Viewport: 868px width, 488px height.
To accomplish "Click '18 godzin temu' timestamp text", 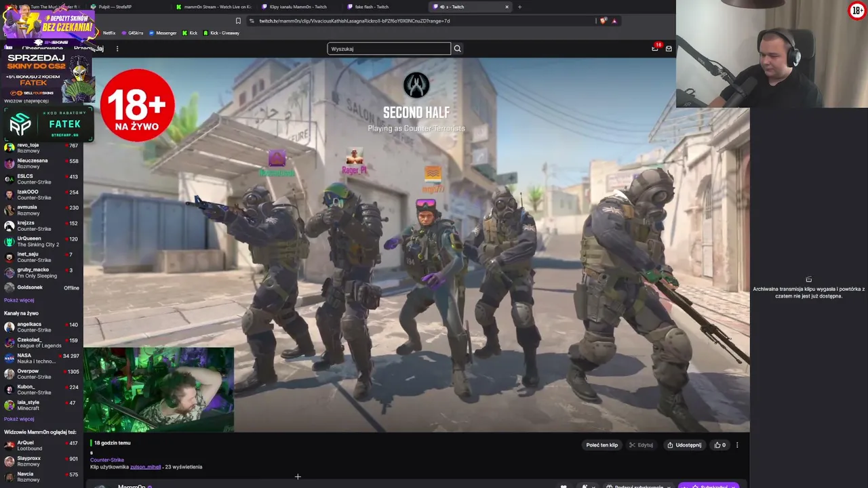I will coord(112,443).
